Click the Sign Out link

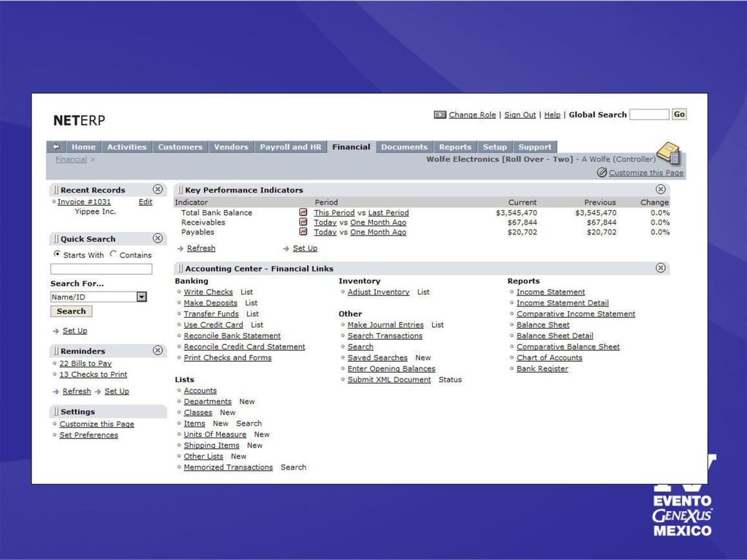(519, 114)
